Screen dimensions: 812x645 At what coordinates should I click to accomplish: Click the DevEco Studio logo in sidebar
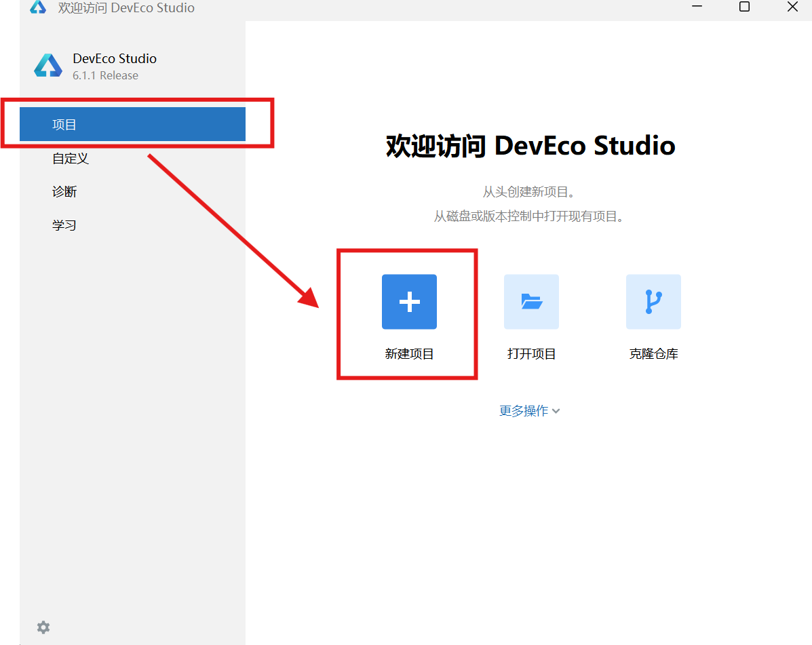coord(48,66)
